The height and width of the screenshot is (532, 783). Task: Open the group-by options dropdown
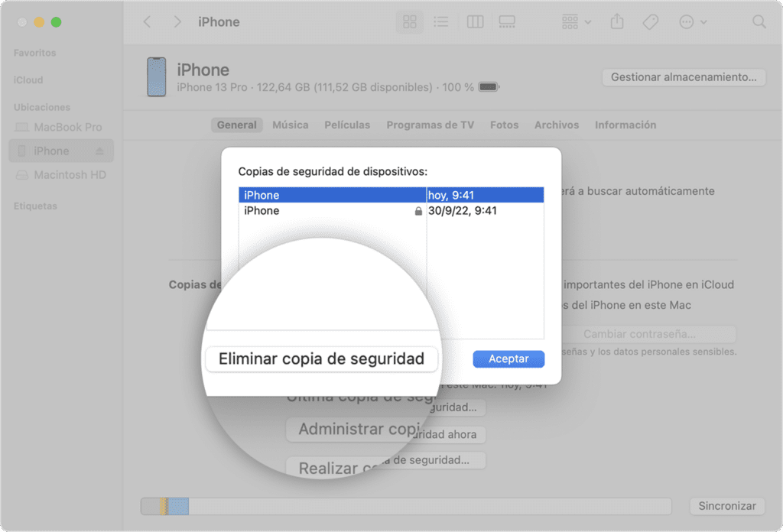pos(577,22)
